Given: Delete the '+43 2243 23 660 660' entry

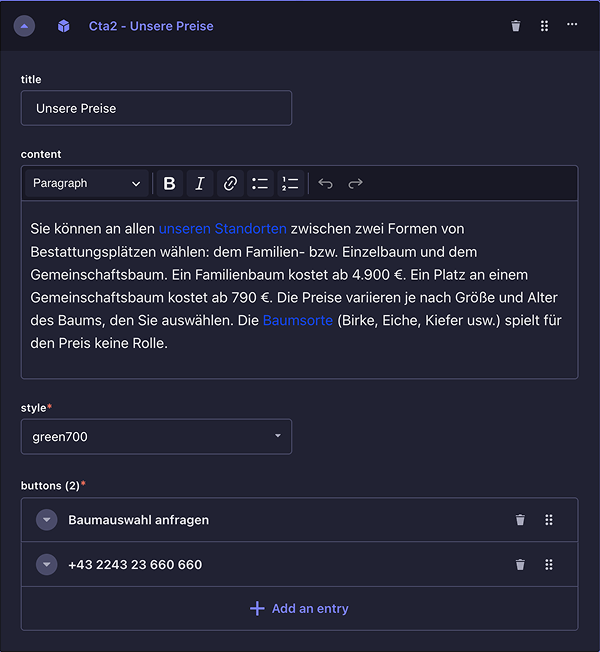Looking at the screenshot, I should [520, 565].
